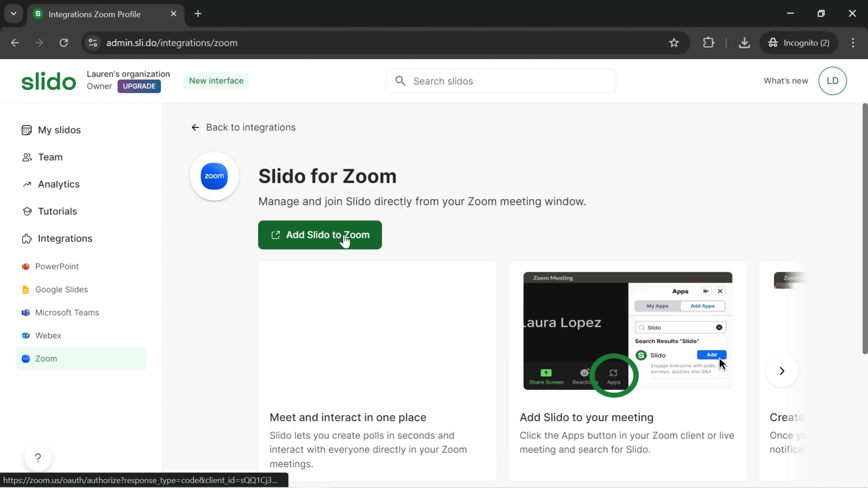Click Lauren's organization name
Screen dimensions: 868x488
tap(128, 74)
